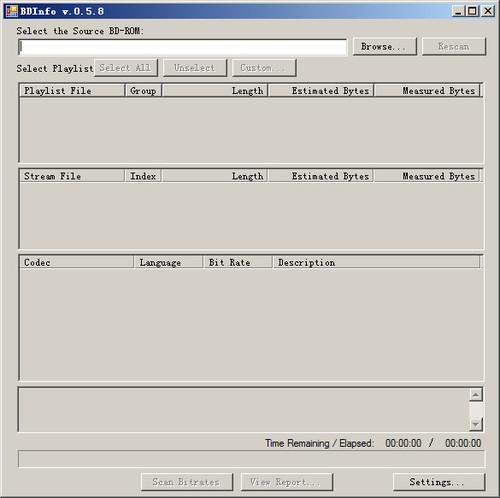Open the Browse... folder dialog
This screenshot has width=500, height=498.
[x=385, y=46]
